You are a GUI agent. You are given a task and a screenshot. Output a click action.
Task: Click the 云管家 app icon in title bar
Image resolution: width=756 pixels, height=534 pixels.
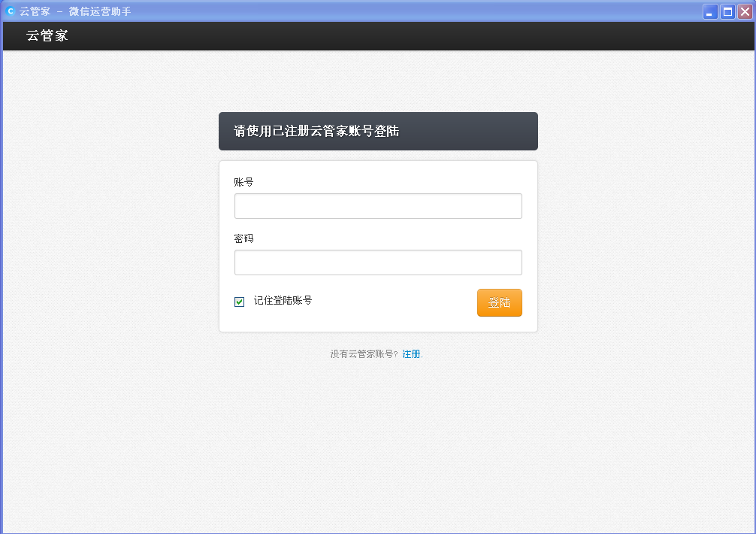(10, 11)
